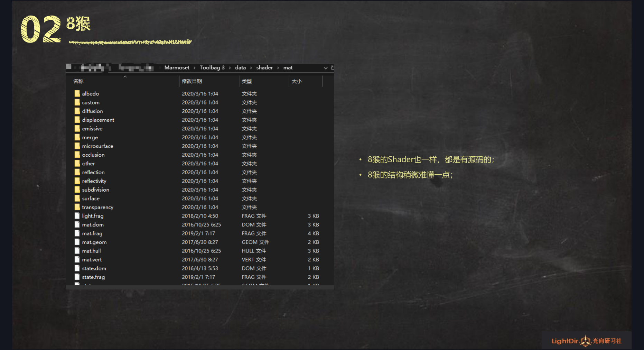
Task: Click the HULL 文件 type cell
Action: [x=254, y=251]
